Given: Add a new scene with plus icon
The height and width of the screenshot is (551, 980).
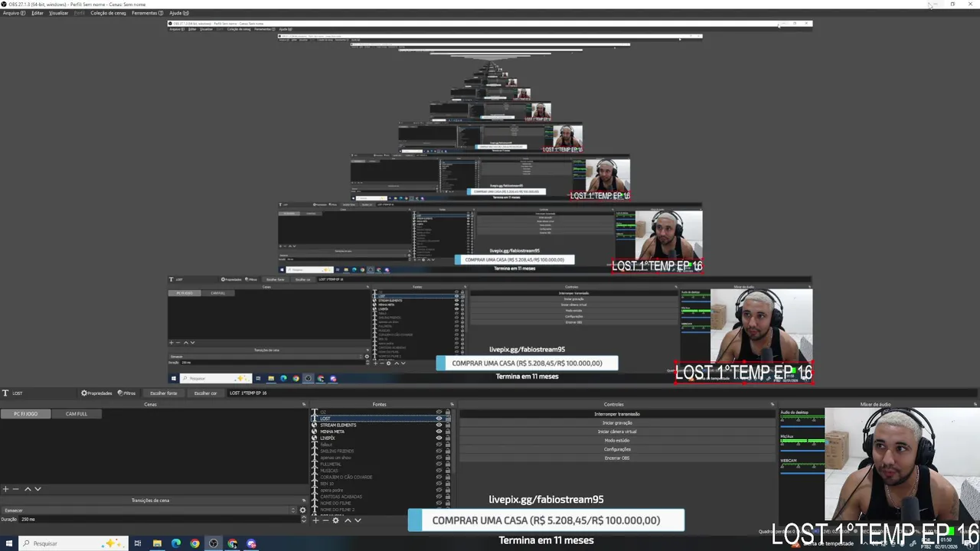Looking at the screenshot, I should 5,488.
